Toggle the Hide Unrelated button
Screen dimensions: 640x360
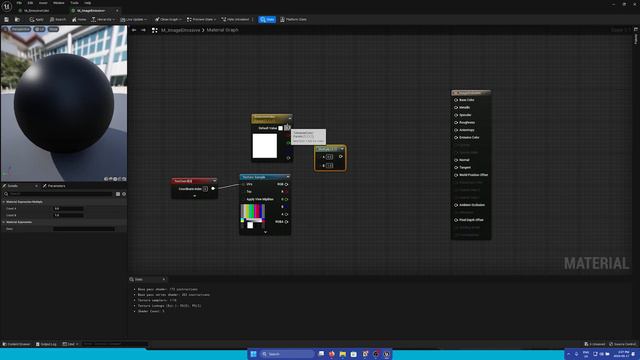click(236, 19)
